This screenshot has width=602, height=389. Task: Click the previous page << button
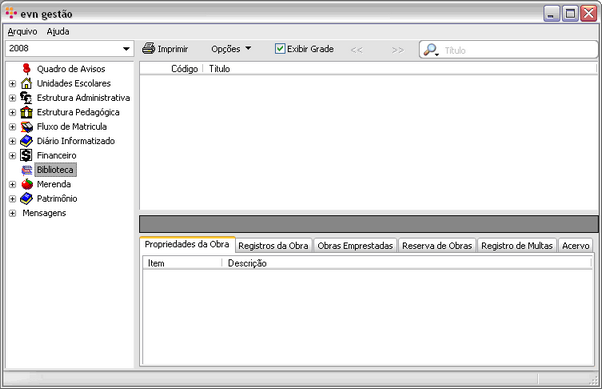tap(356, 50)
